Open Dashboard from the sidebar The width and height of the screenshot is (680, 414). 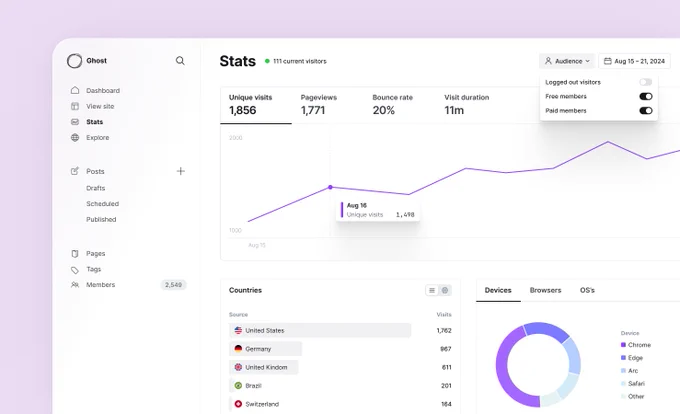coord(103,90)
